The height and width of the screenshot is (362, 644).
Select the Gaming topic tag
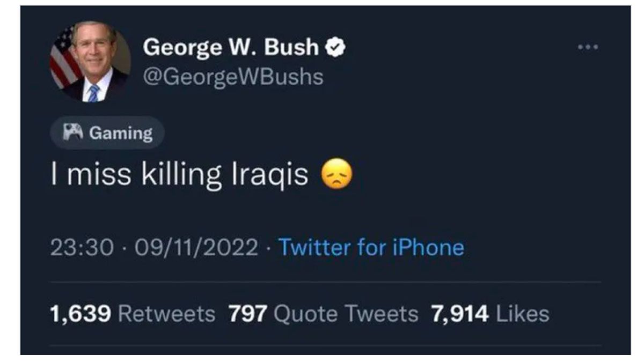107,132
